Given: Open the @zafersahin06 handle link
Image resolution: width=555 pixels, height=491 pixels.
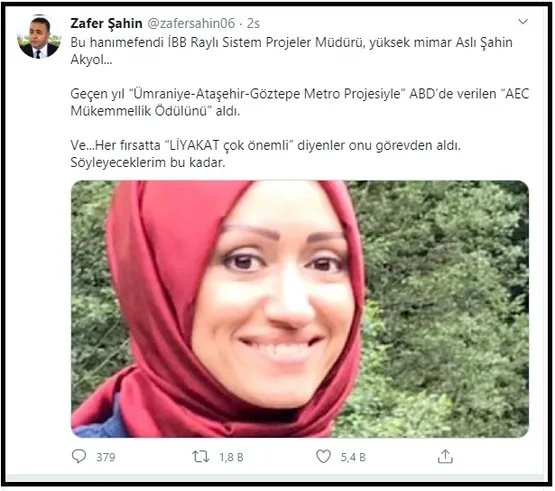Looking at the screenshot, I should pyautogui.click(x=191, y=23).
